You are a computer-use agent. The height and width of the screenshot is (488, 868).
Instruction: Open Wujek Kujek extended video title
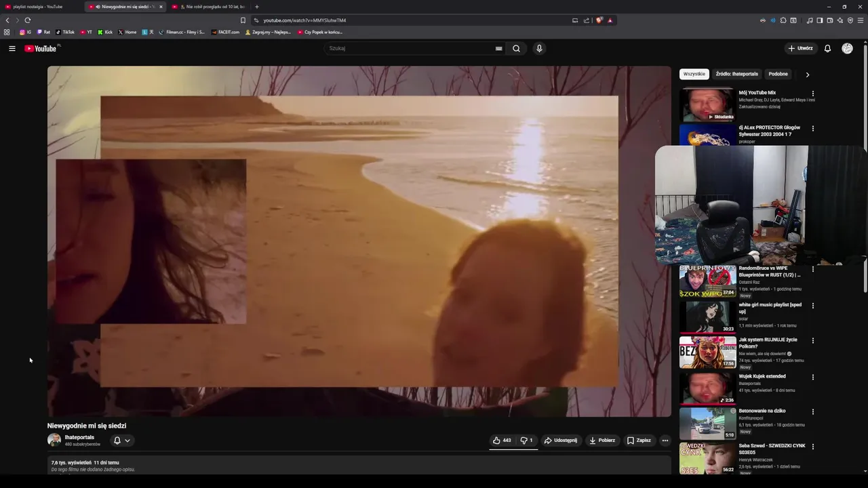coord(762,376)
